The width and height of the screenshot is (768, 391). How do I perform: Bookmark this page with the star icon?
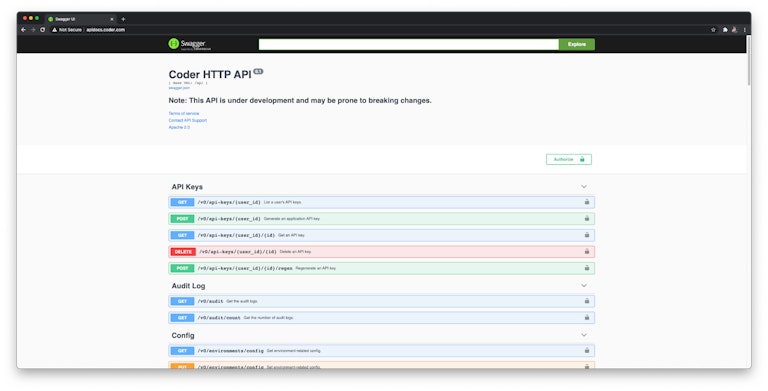pyautogui.click(x=713, y=30)
